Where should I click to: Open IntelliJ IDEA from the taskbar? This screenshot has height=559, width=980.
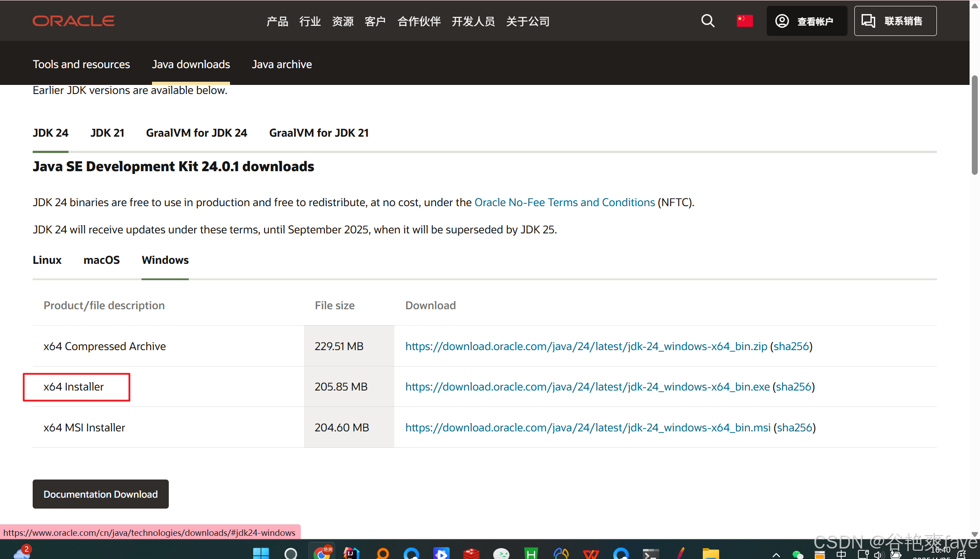coord(352,553)
